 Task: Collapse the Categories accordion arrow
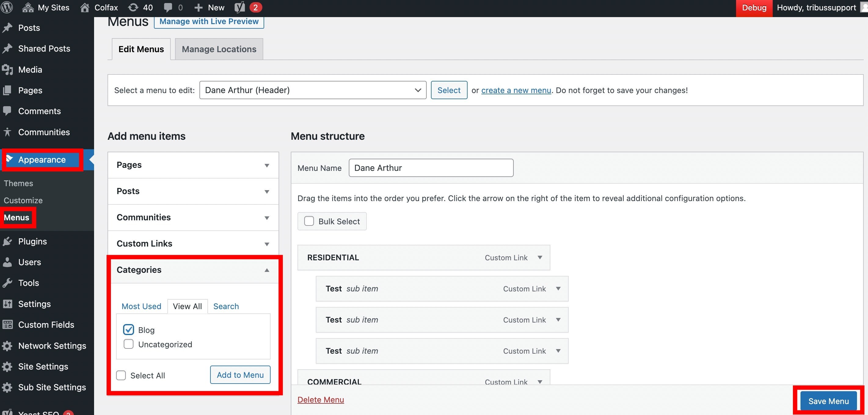point(267,270)
